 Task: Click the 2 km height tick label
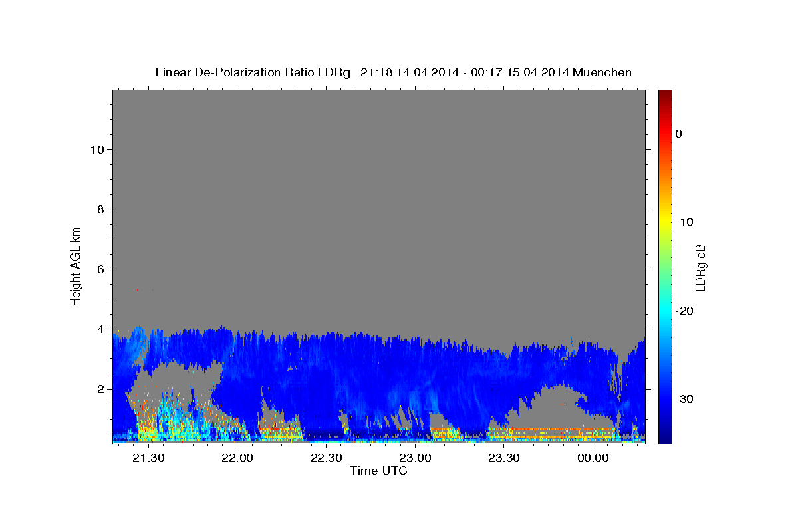pos(99,389)
